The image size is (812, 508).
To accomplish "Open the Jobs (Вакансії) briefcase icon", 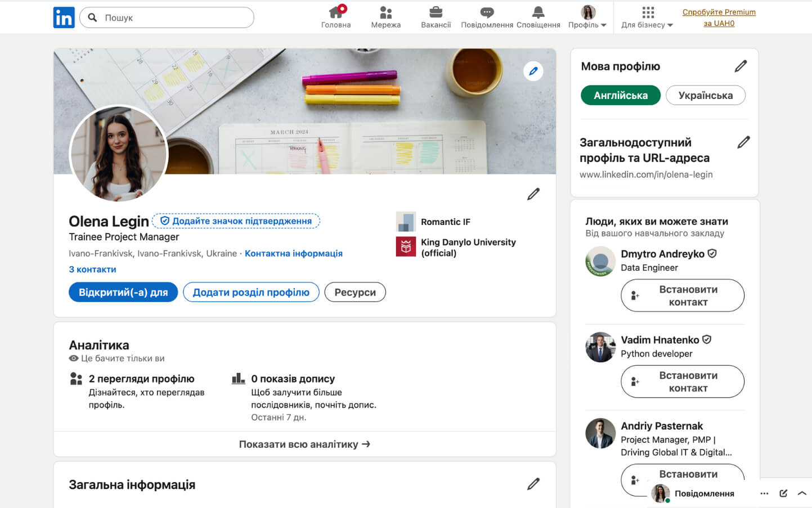I will [x=436, y=13].
